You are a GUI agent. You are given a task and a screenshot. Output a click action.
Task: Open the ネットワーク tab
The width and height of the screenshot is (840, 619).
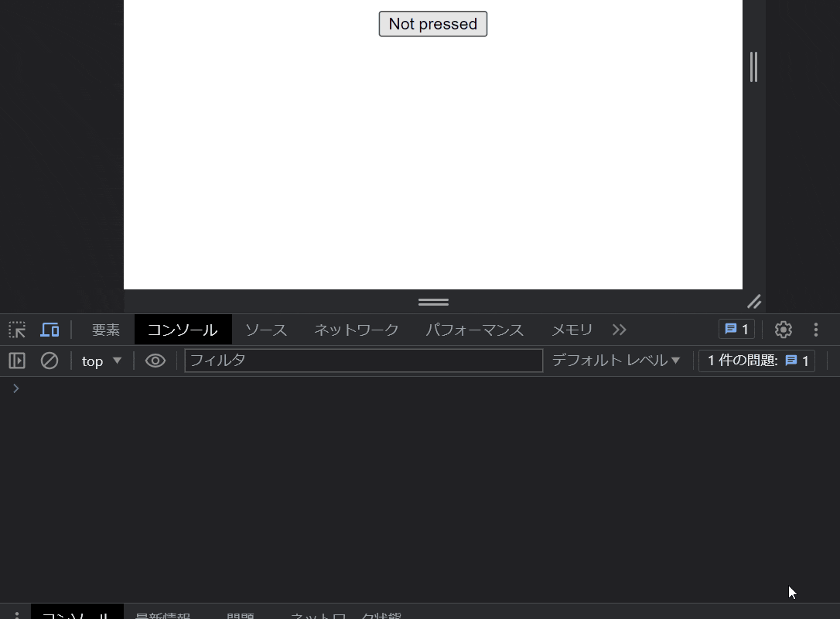356,329
